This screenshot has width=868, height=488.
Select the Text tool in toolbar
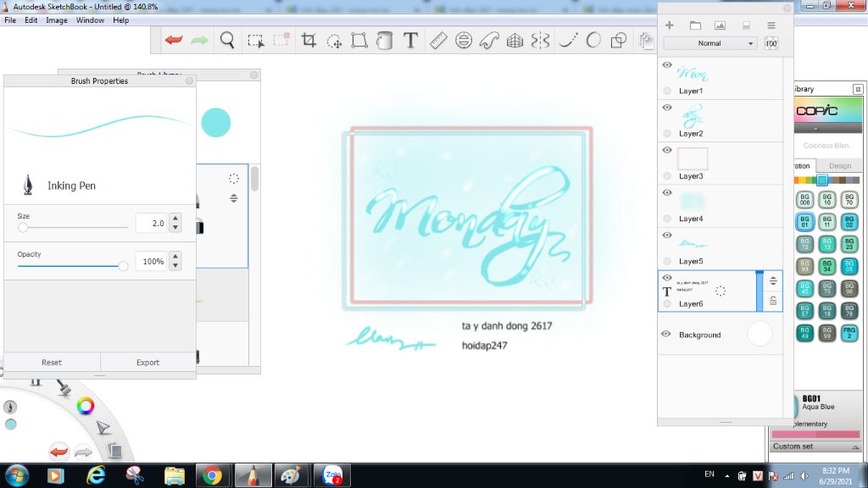coord(410,40)
